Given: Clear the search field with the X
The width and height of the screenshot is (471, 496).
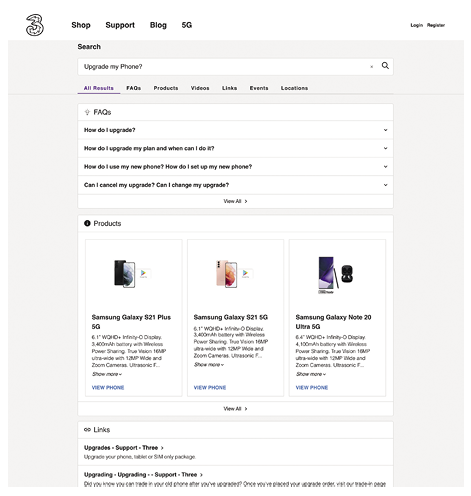Looking at the screenshot, I should (371, 67).
